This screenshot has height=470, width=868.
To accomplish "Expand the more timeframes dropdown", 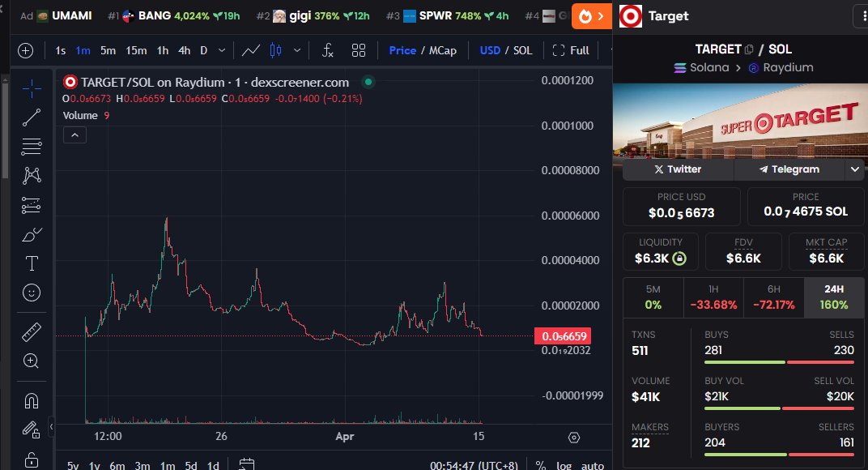I will click(222, 50).
